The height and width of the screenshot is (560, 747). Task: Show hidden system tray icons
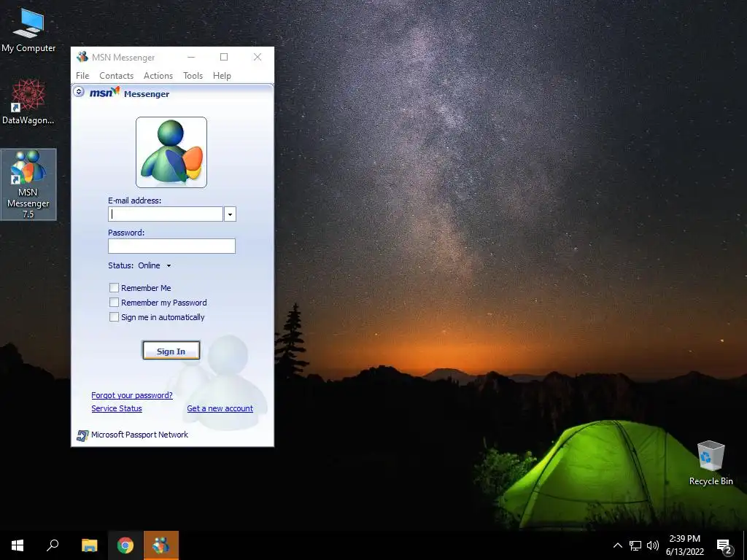tap(617, 545)
